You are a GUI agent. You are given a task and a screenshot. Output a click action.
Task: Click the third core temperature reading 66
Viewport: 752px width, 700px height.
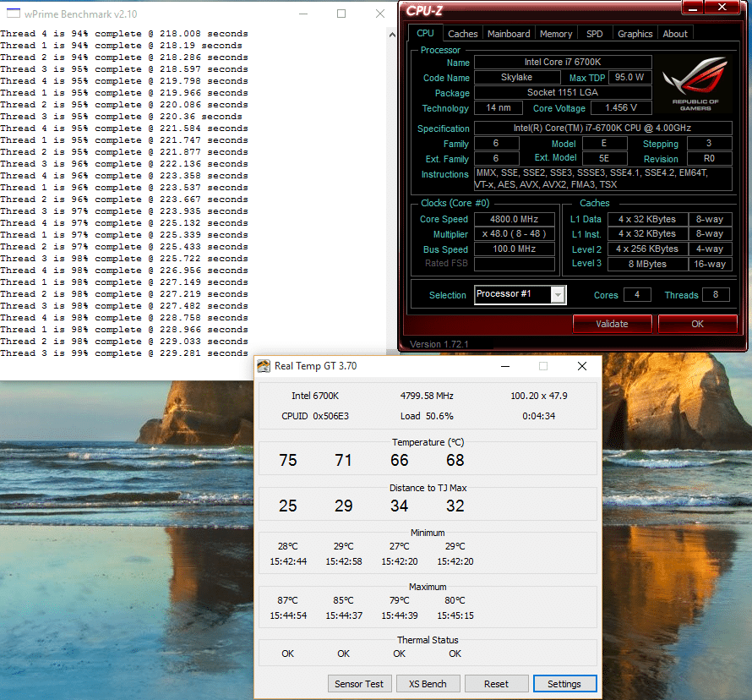(399, 460)
